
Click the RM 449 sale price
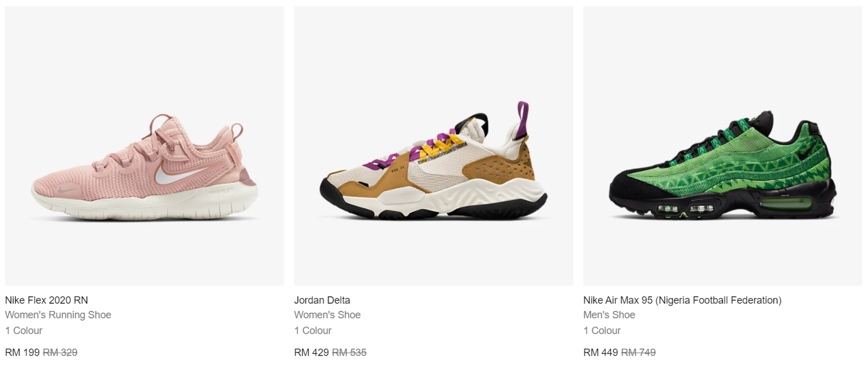pos(601,353)
